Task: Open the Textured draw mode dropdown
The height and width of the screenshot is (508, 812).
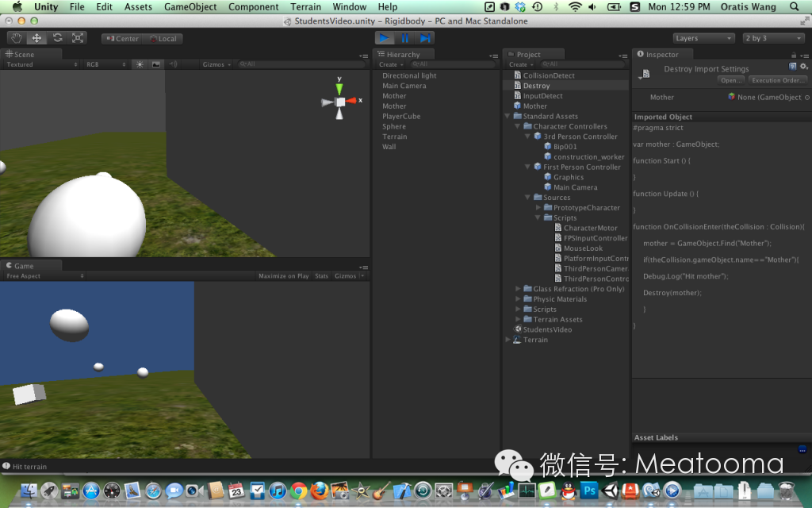Action: click(41, 64)
